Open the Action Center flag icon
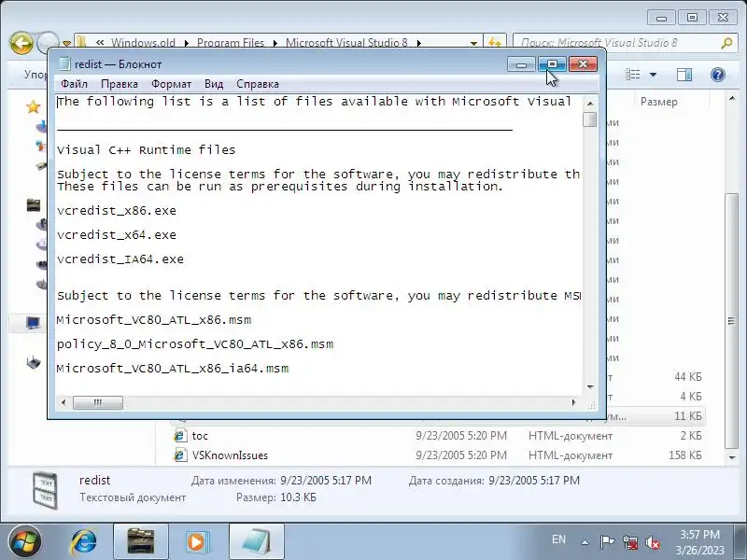This screenshot has width=747, height=560. click(x=607, y=542)
